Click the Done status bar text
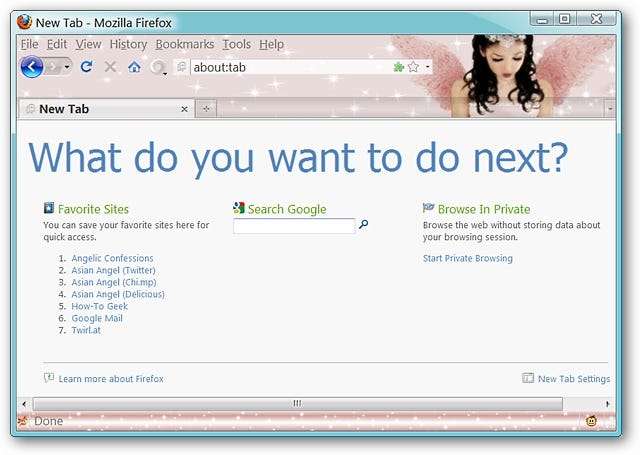The width and height of the screenshot is (640, 455). pyautogui.click(x=49, y=421)
